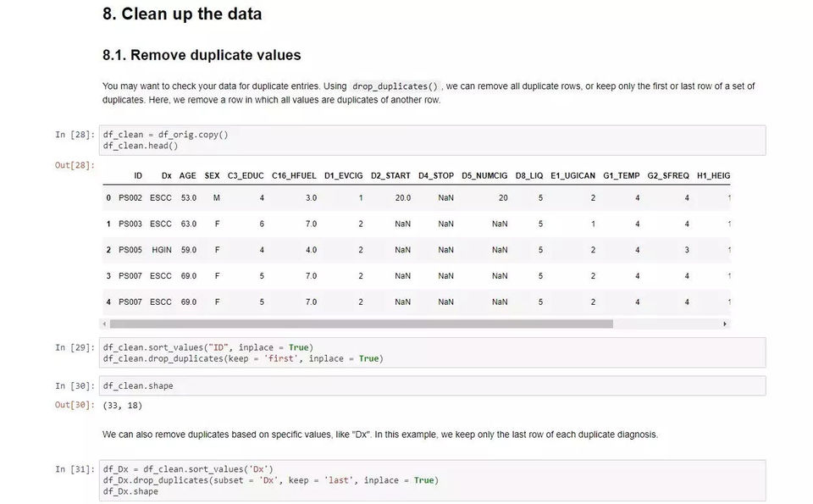The height and width of the screenshot is (504, 813).
Task: Click into the sort_values("ID") code cell
Action: (433, 353)
